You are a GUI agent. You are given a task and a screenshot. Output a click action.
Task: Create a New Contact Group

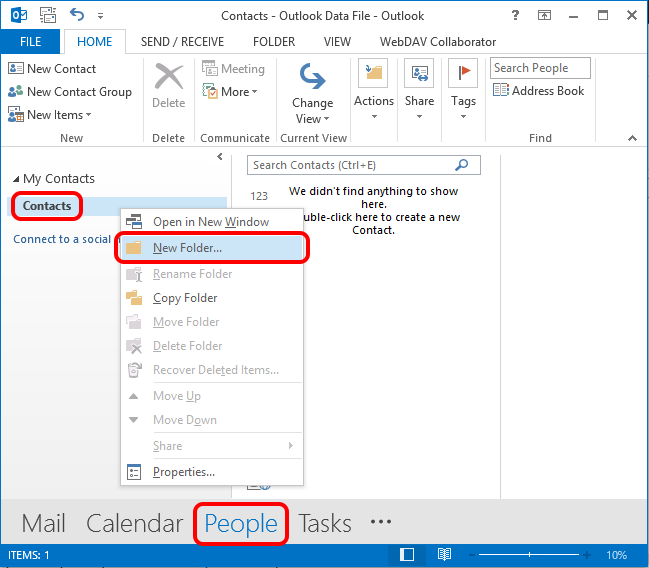click(70, 91)
